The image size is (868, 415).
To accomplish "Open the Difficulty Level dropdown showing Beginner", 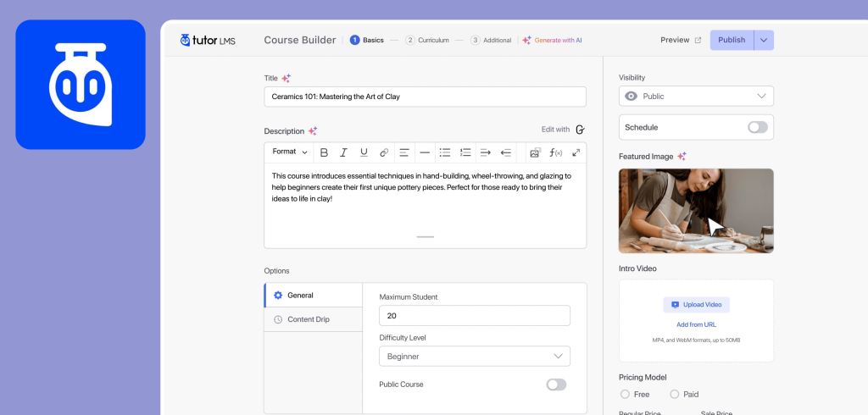I will coord(475,357).
